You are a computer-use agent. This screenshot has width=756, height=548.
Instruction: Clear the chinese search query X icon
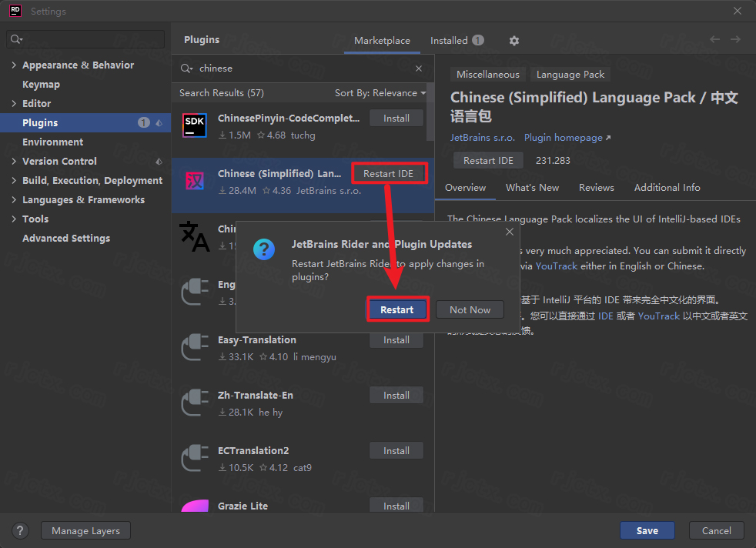click(x=419, y=68)
